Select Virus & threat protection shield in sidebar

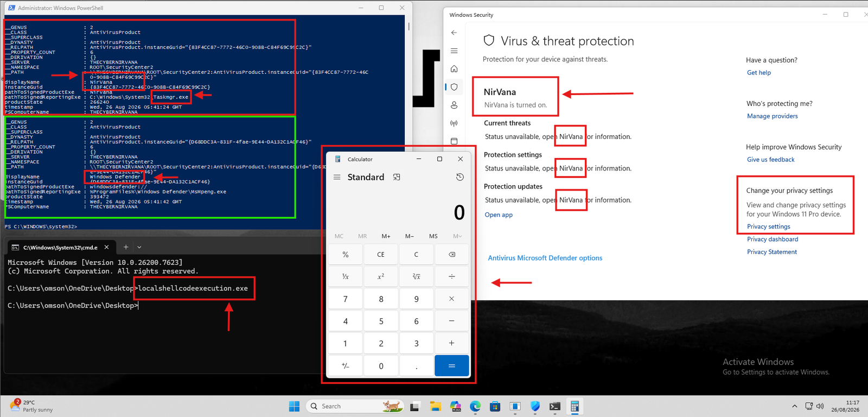tap(454, 87)
